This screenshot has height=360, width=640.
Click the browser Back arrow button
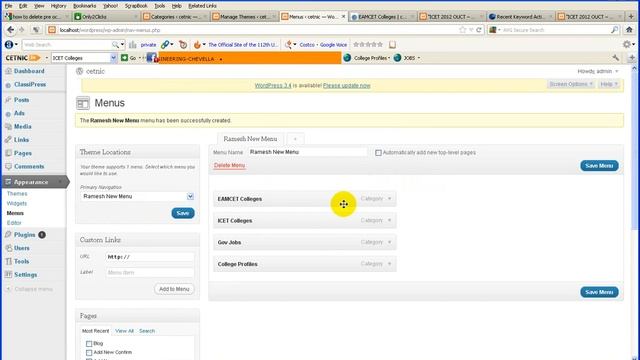click(x=11, y=30)
